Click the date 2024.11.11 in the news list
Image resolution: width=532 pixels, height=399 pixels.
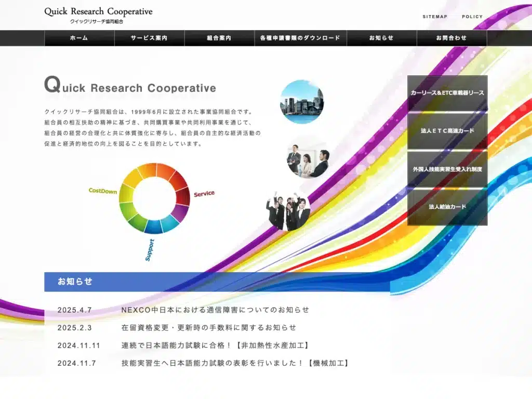point(79,345)
